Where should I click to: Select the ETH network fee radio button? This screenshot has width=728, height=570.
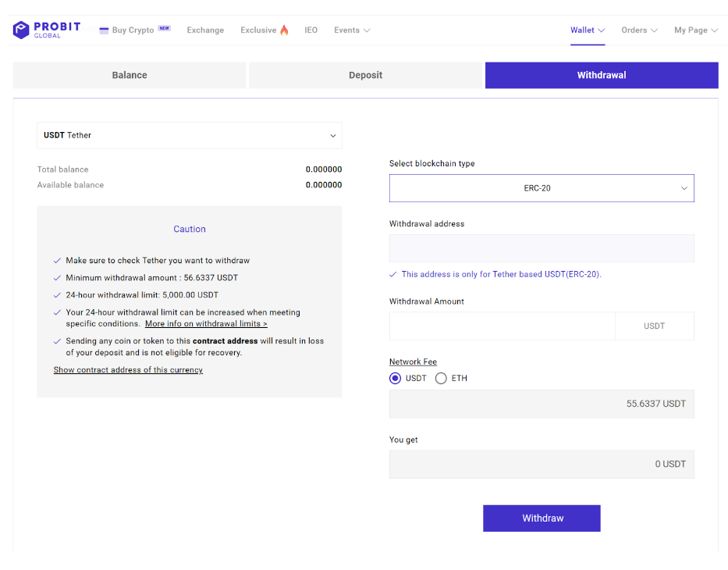click(x=441, y=378)
